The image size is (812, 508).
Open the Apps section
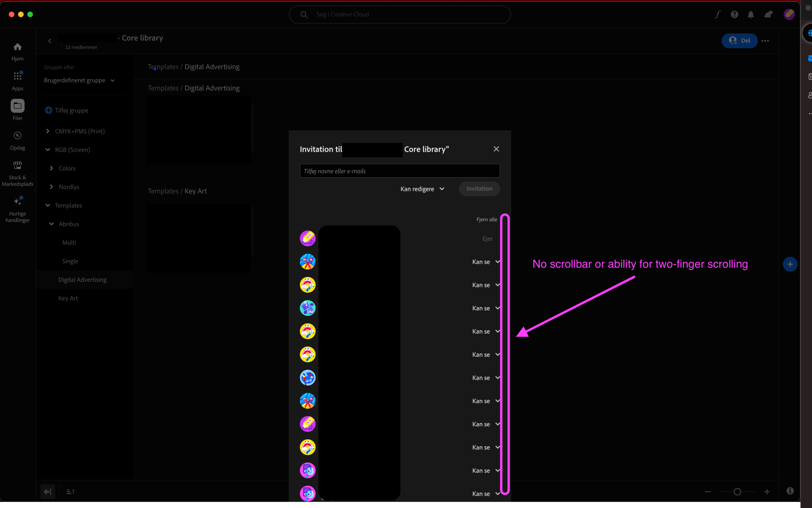tap(17, 79)
